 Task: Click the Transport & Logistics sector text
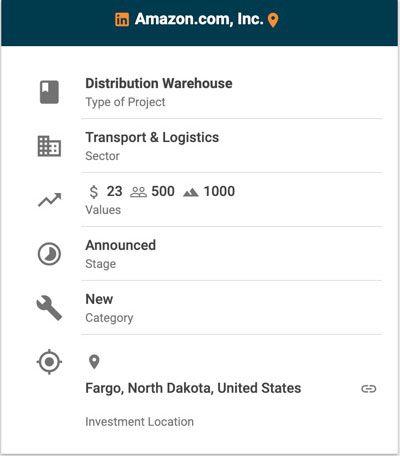coord(152,137)
